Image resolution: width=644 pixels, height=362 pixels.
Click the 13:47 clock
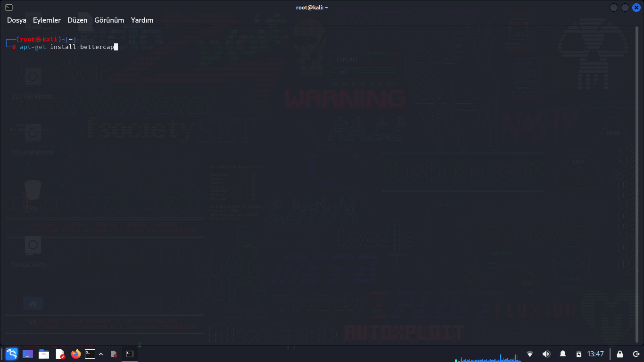pyautogui.click(x=595, y=354)
